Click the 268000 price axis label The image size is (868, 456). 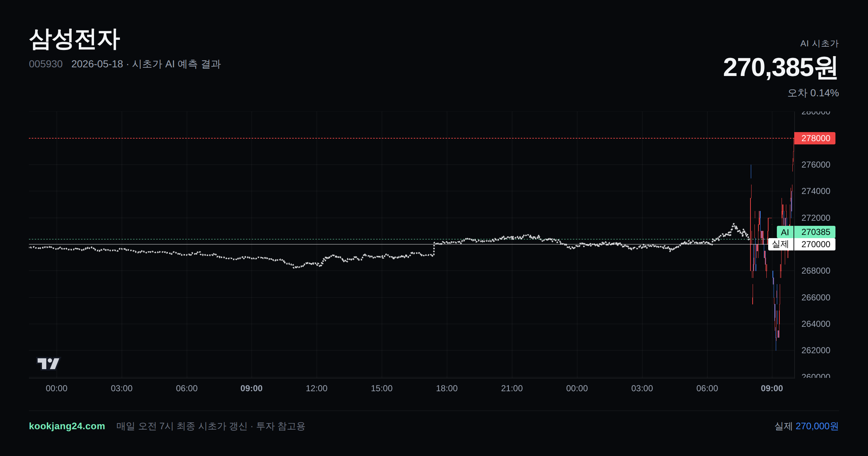[816, 271]
